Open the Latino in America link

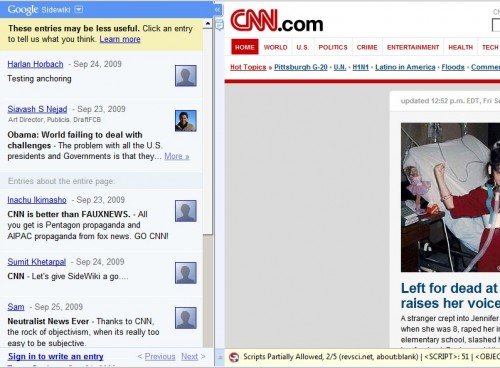coord(405,67)
